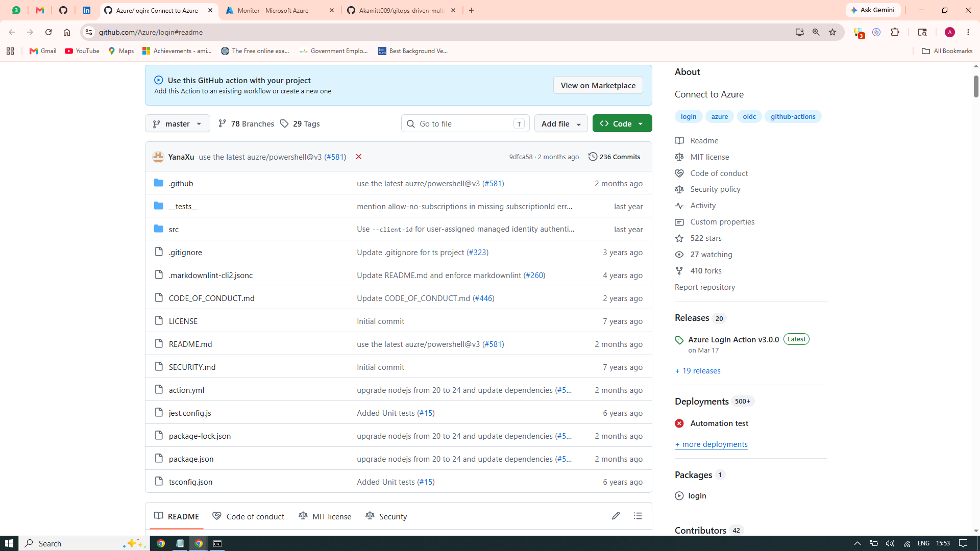
Task: Select the Code of conduct tab
Action: (x=249, y=516)
